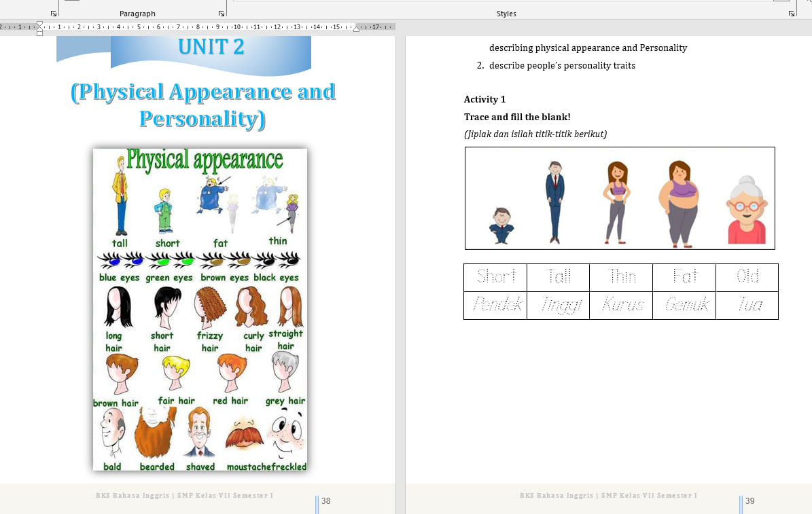
Task: Click the page 39 footer text
Action: [x=608, y=496]
